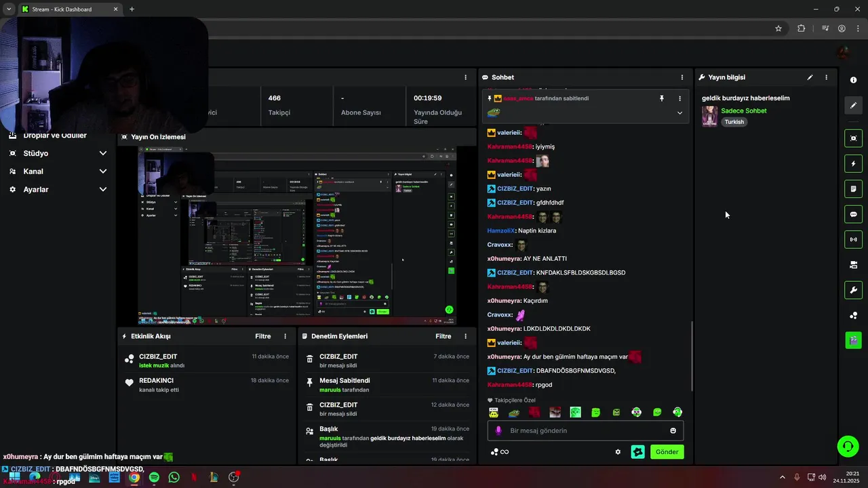Toggle the chat bubble widget icon in the right rail
The width and height of the screenshot is (868, 488).
pyautogui.click(x=853, y=214)
